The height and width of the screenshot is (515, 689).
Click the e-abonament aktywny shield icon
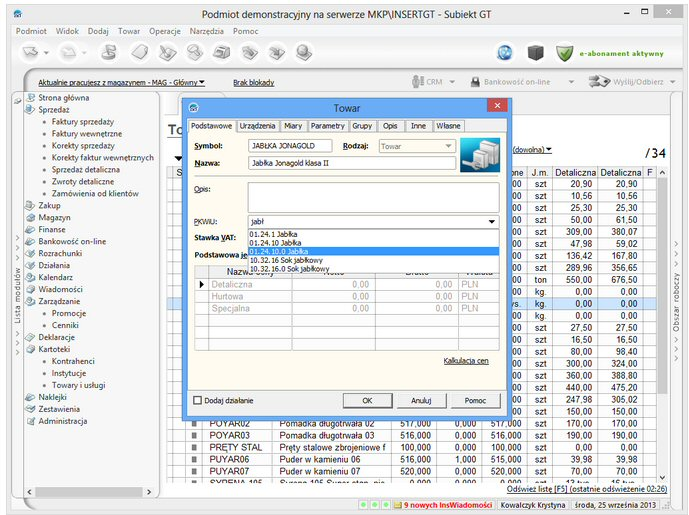click(565, 52)
